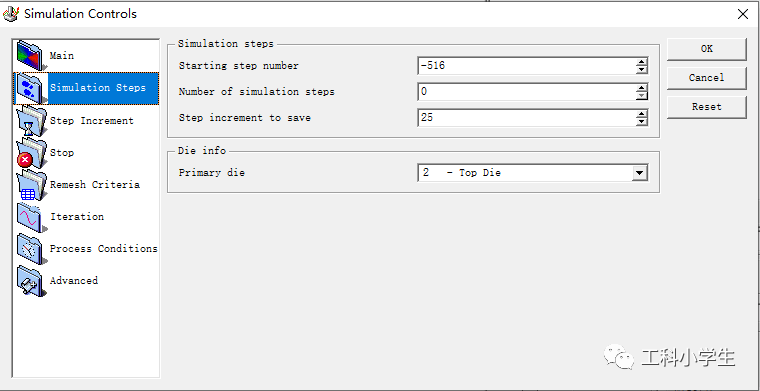Click the 'Starting step number' label text
The width and height of the screenshot is (760, 391).
pyautogui.click(x=238, y=65)
